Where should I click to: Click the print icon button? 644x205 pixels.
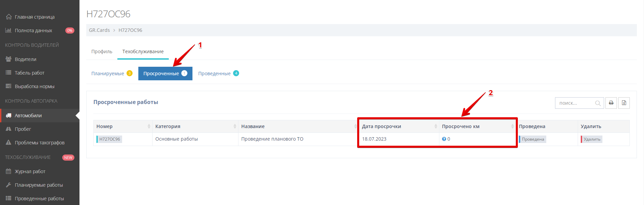pyautogui.click(x=611, y=103)
